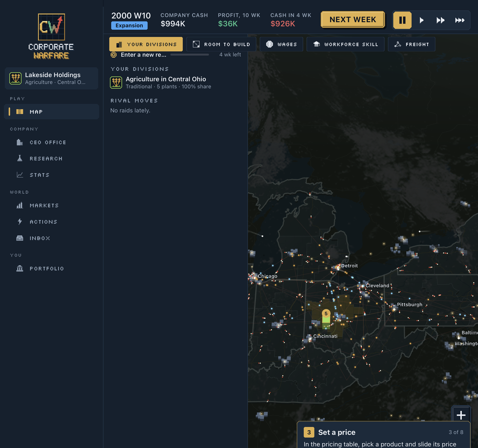This screenshot has width=478, height=448.
Task: Click the Corporate Warfare logo
Action: 51,36
